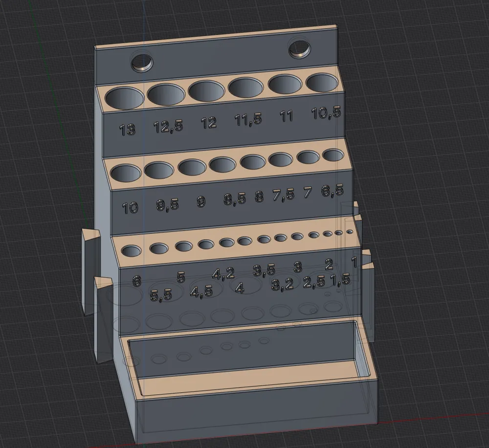The image size is (489, 448).
Task: Click the engraved 2,5 size label
Action: point(314,282)
